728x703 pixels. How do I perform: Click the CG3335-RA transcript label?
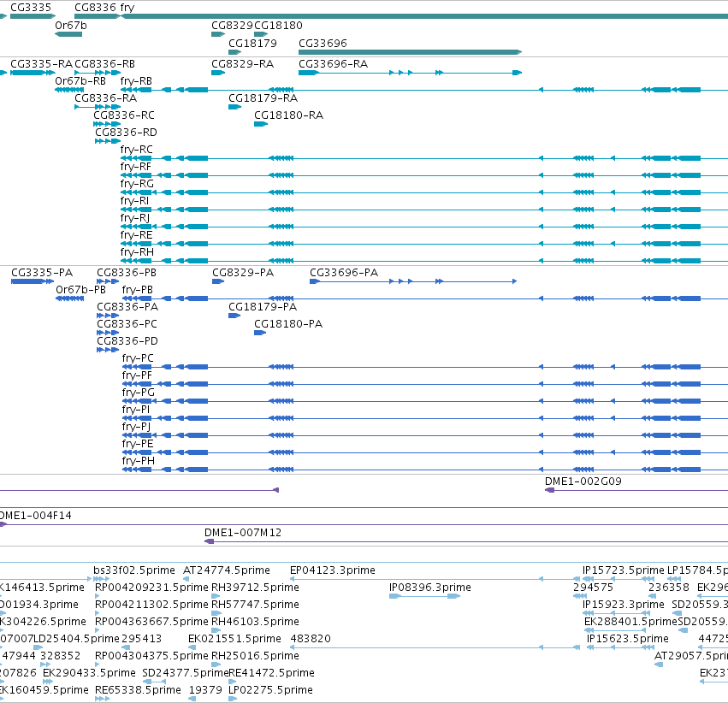(41, 63)
